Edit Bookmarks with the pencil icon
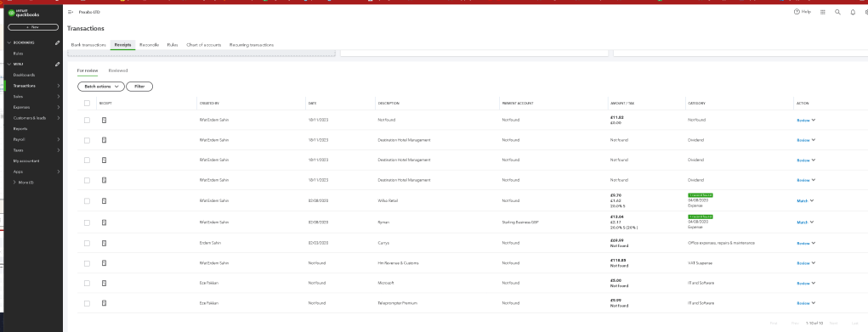Image resolution: width=868 pixels, height=332 pixels. (58, 42)
